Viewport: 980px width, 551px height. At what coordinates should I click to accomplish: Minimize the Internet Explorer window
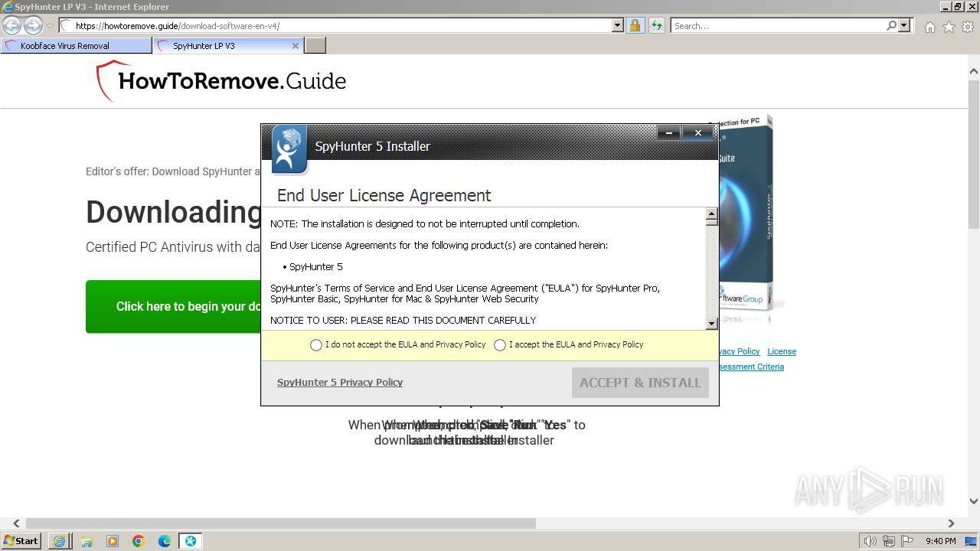pos(946,7)
